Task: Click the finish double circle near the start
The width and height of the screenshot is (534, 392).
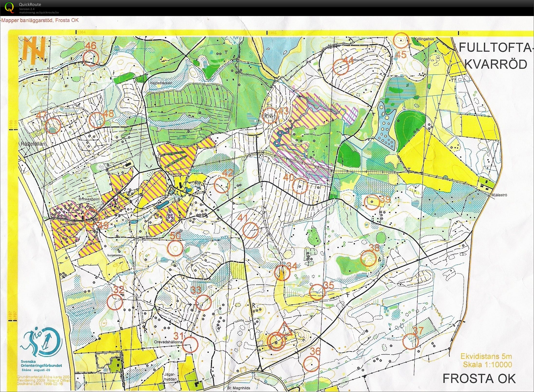Action: pyautogui.click(x=276, y=341)
